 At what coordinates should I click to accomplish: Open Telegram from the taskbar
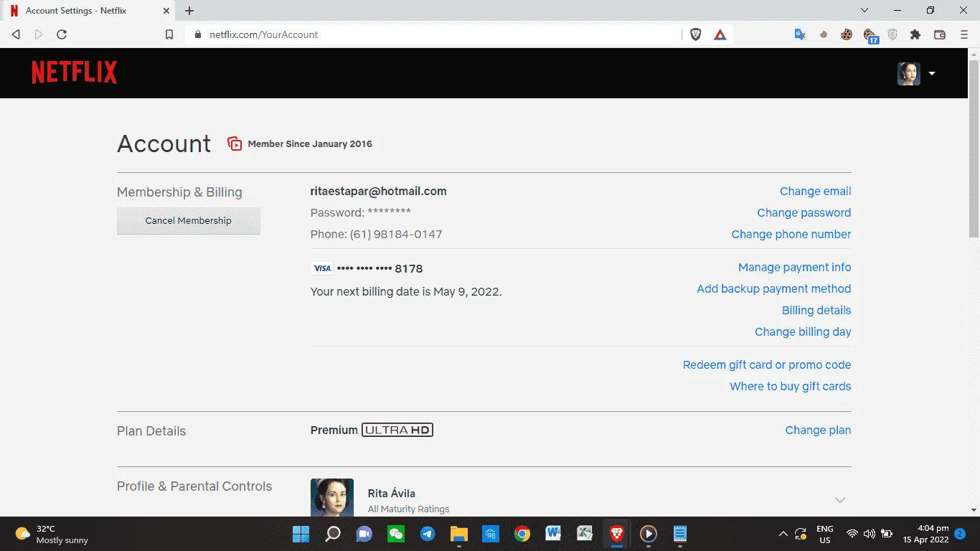pos(428,534)
